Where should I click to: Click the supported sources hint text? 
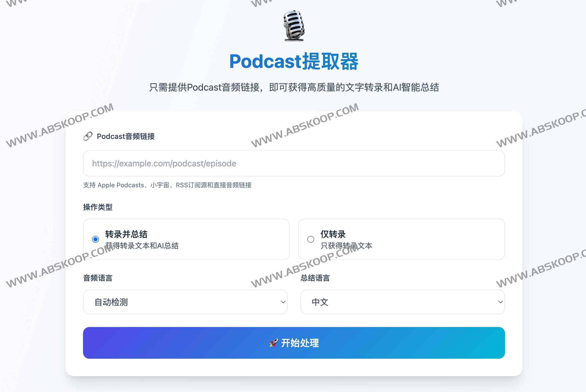click(x=167, y=185)
